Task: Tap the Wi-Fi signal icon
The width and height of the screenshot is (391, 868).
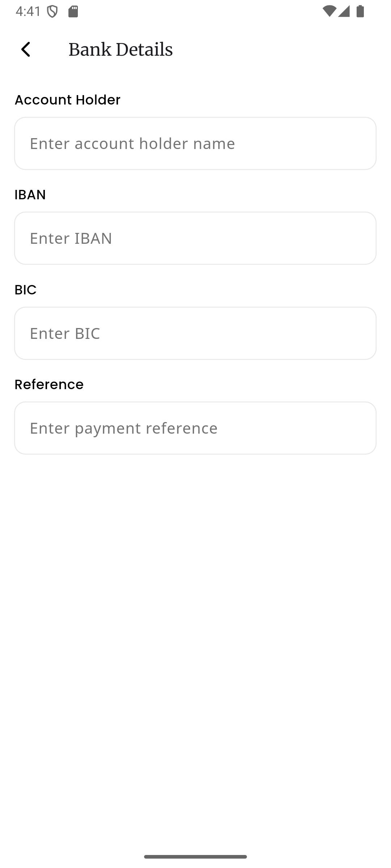Action: coord(329,12)
